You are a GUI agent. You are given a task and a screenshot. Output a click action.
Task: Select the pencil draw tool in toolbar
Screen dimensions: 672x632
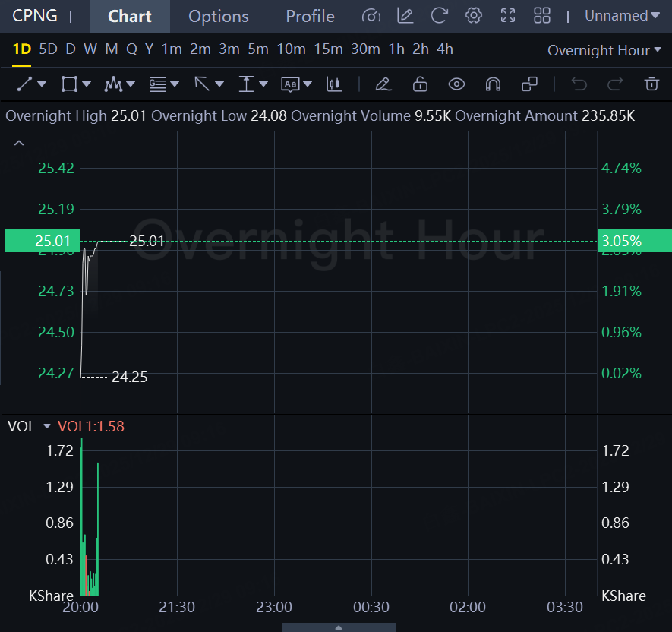(383, 84)
